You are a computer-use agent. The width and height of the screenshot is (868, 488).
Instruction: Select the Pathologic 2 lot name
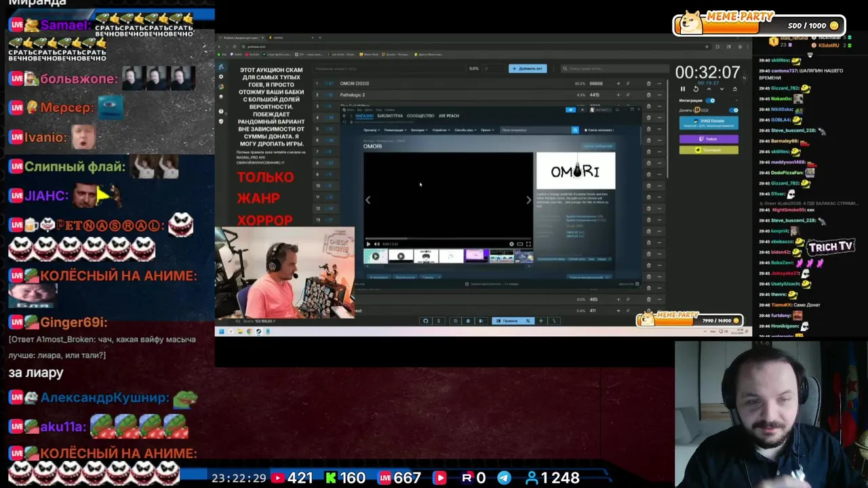point(353,95)
